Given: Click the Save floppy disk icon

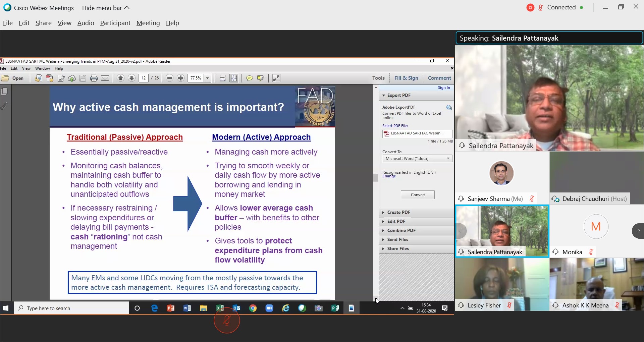Looking at the screenshot, I should (83, 78).
